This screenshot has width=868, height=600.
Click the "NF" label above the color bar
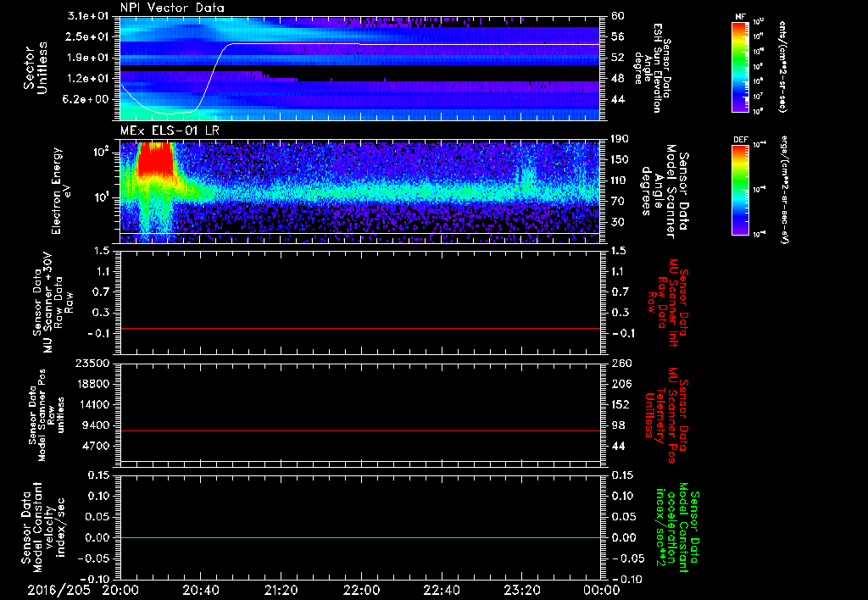click(x=740, y=17)
